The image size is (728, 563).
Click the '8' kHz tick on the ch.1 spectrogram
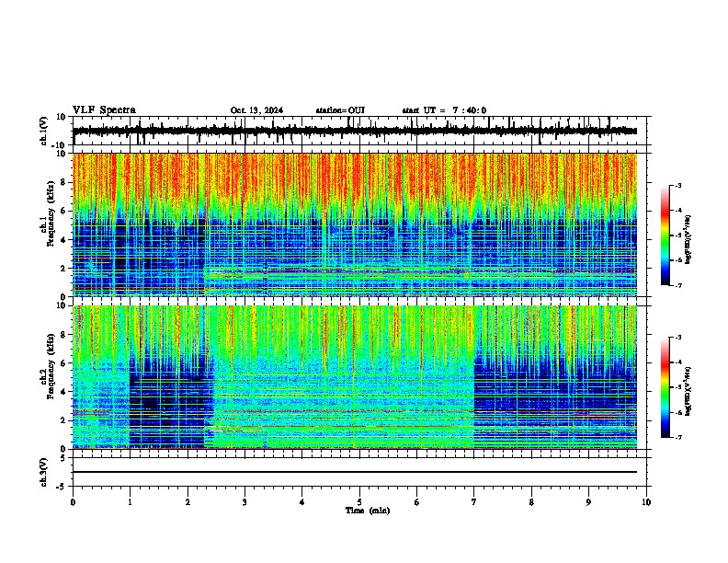click(64, 182)
